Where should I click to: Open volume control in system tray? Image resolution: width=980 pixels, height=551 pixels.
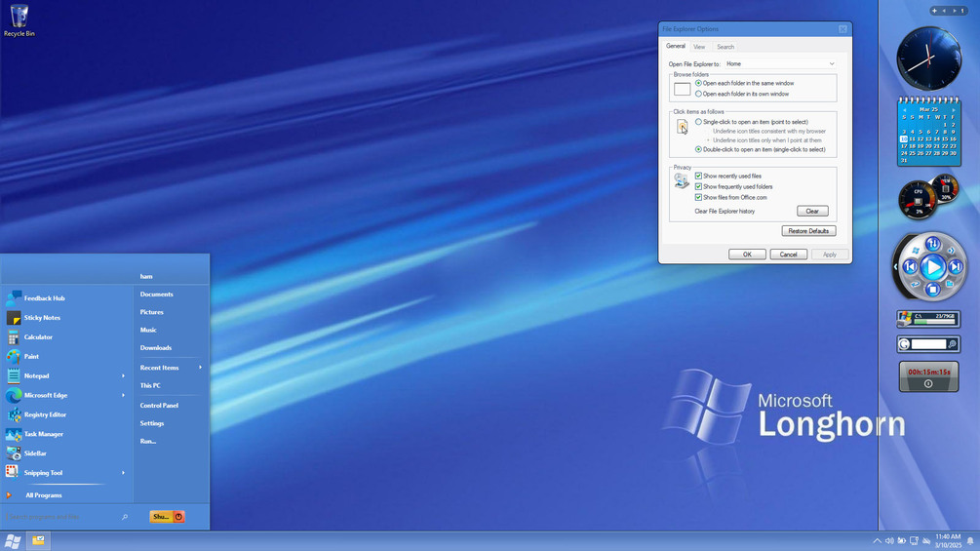pos(888,541)
